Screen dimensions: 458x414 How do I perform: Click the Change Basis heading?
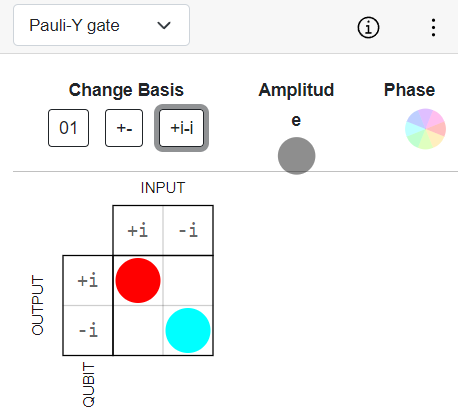pos(126,90)
